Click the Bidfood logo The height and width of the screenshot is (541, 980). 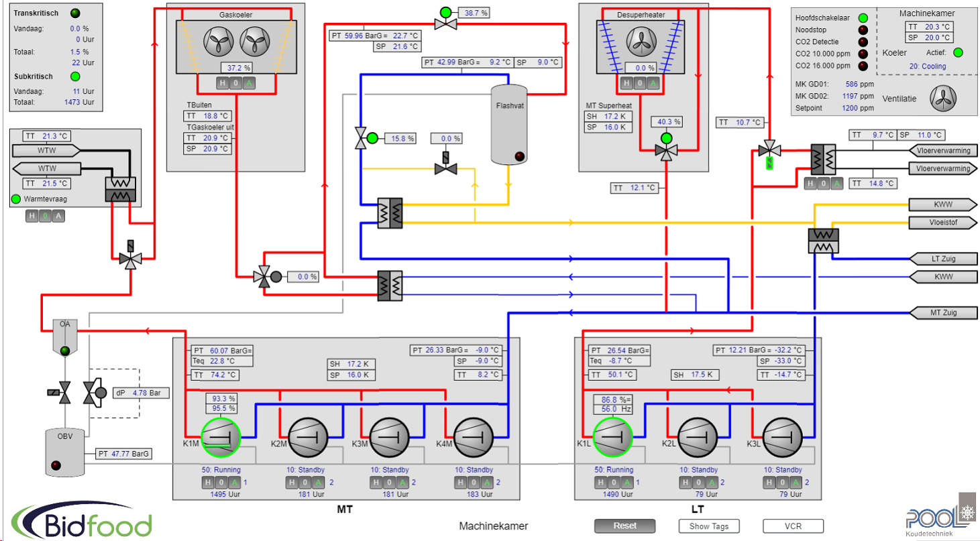click(80, 520)
